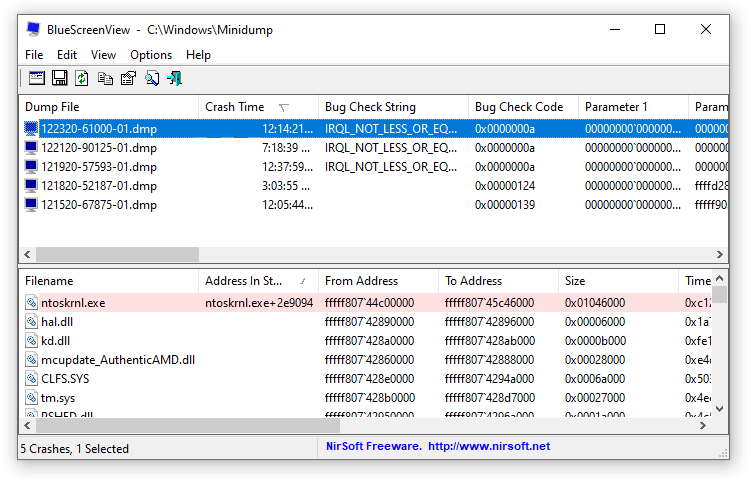Click the icon next to mcupdate_AuthenticAMD.dll
Screen dimensions: 751x484
pyautogui.click(x=32, y=360)
